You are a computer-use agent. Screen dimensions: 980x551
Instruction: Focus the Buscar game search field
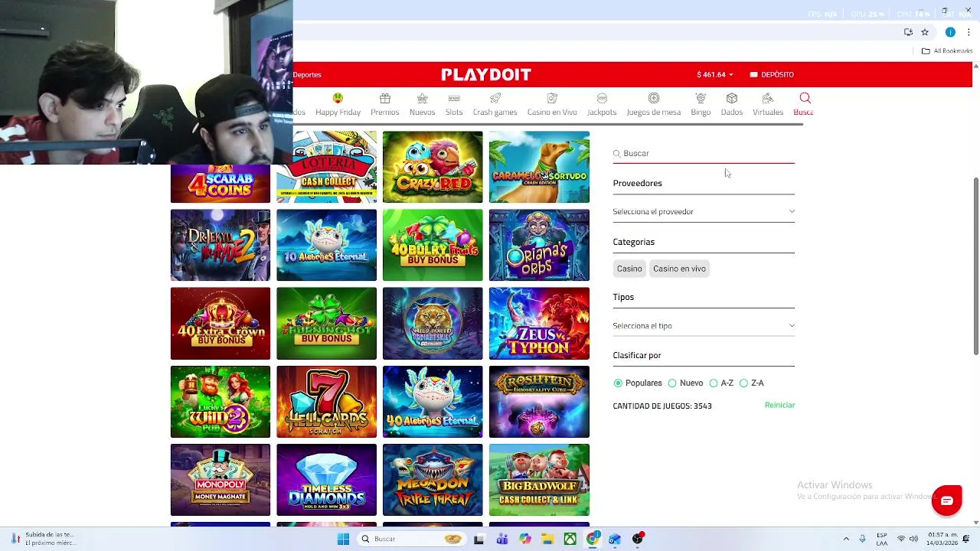[x=704, y=153]
